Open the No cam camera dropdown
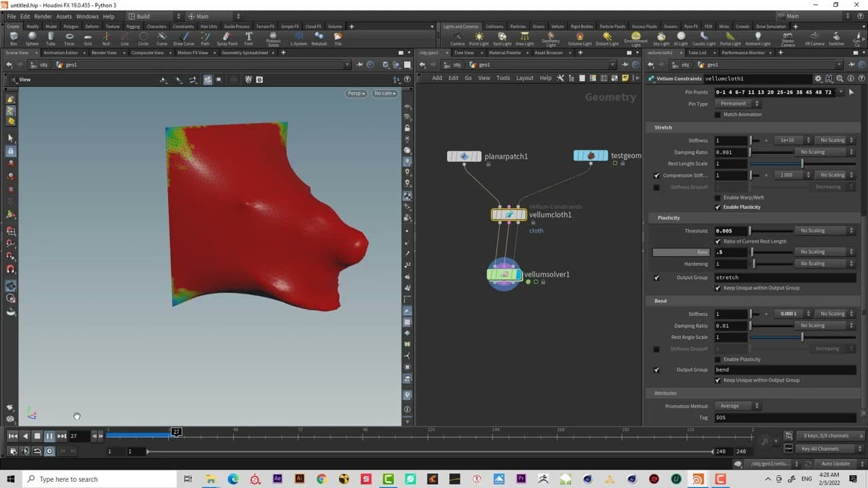868x488 pixels. [x=384, y=94]
